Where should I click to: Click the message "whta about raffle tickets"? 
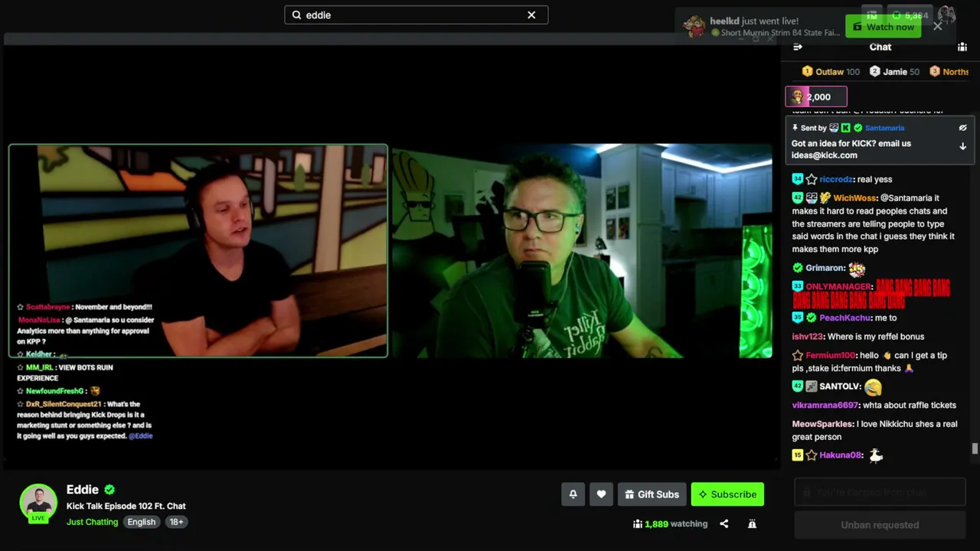(x=910, y=405)
